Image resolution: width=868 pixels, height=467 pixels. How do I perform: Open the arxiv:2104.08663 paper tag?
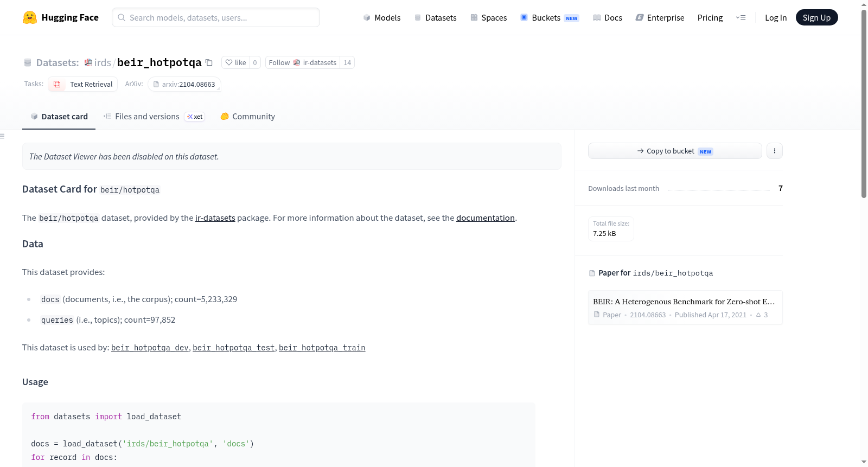pos(184,84)
